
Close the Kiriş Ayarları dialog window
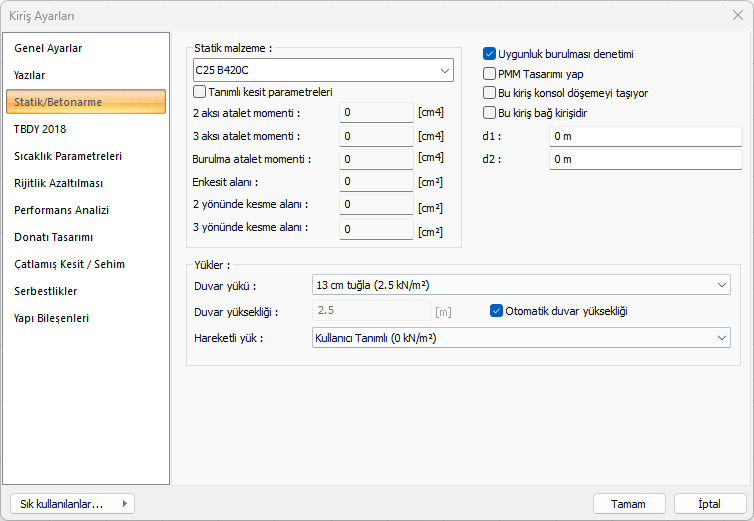[x=737, y=15]
